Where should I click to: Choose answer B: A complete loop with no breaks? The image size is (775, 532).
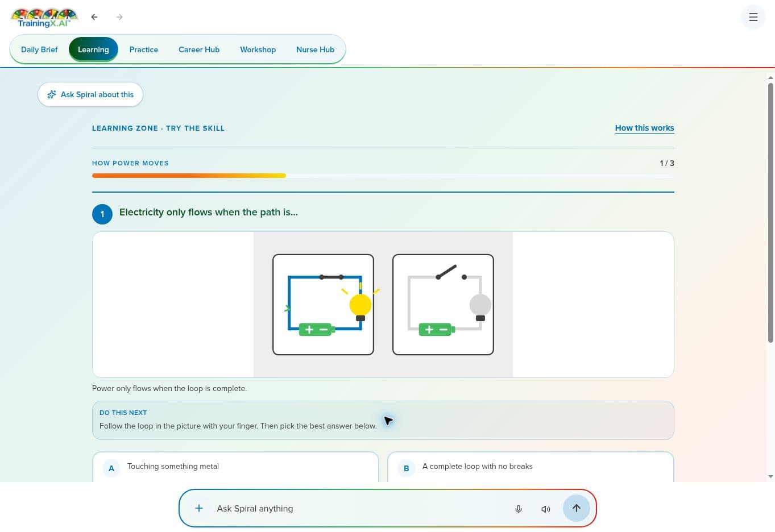coord(531,467)
